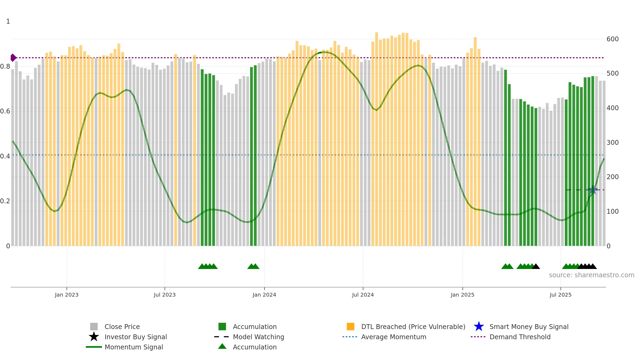Screen dimensions: 644x362
Task: Click the gray Close Price legend square
Action: pos(94,327)
